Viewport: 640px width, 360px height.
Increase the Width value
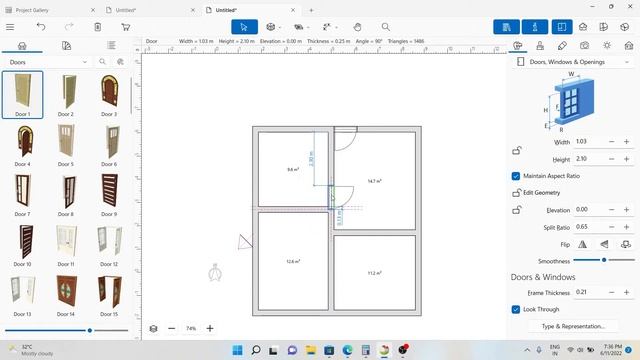click(627, 141)
